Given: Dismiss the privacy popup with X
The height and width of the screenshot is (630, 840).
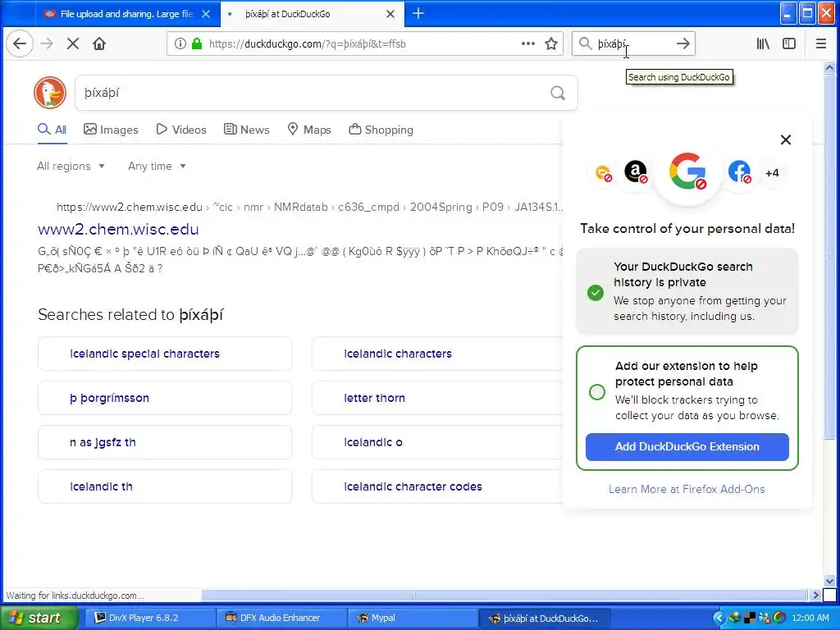Looking at the screenshot, I should point(786,139).
